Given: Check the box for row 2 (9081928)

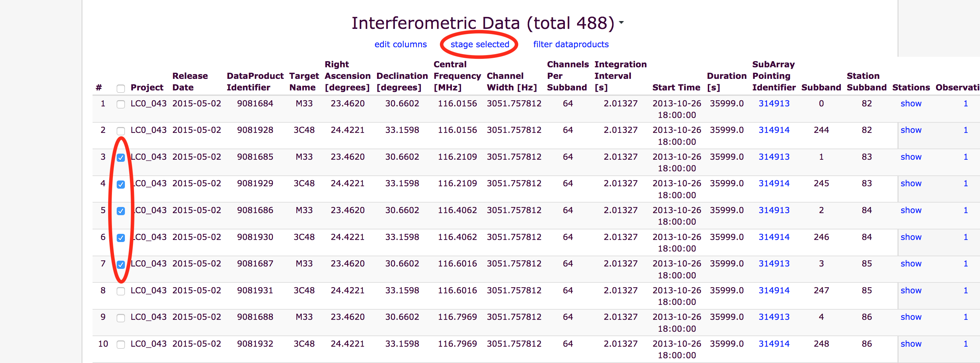Looking at the screenshot, I should (x=120, y=131).
